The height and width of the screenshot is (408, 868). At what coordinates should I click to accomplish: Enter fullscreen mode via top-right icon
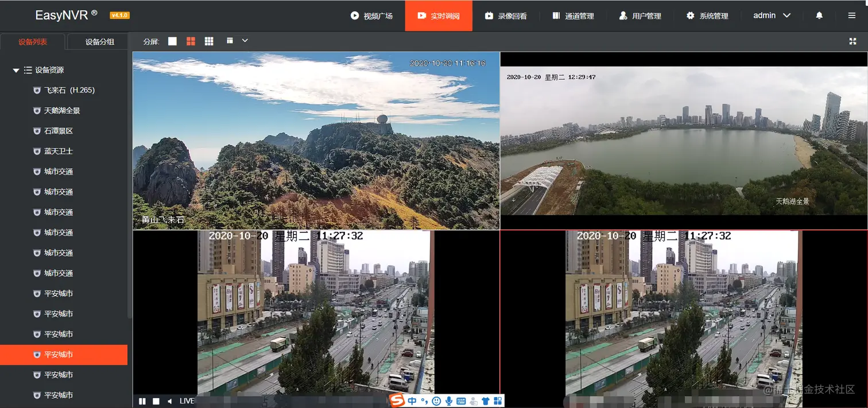(x=852, y=41)
